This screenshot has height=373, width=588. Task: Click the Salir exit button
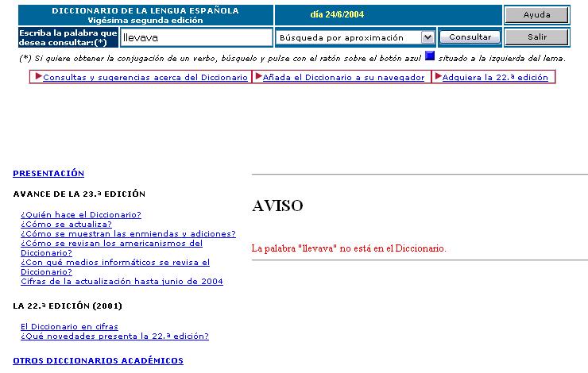coord(536,37)
